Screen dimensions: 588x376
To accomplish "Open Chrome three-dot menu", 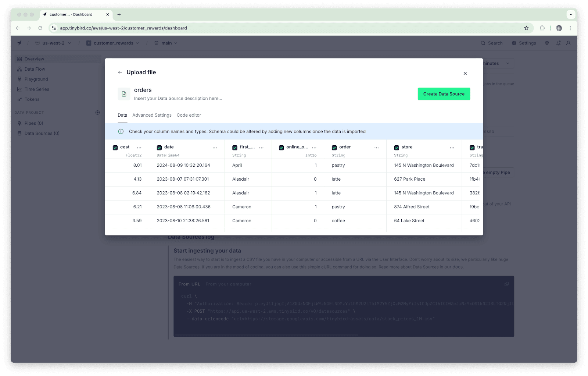I will tap(570, 28).
